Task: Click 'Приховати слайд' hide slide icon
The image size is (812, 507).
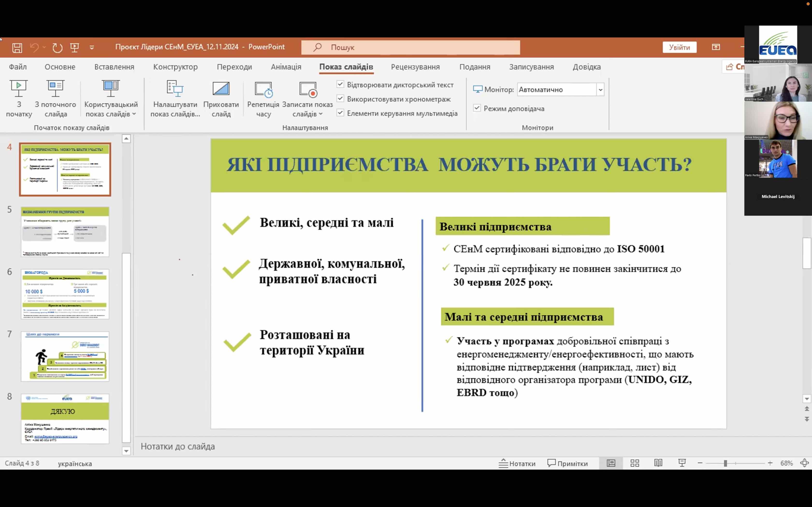Action: pos(221,89)
